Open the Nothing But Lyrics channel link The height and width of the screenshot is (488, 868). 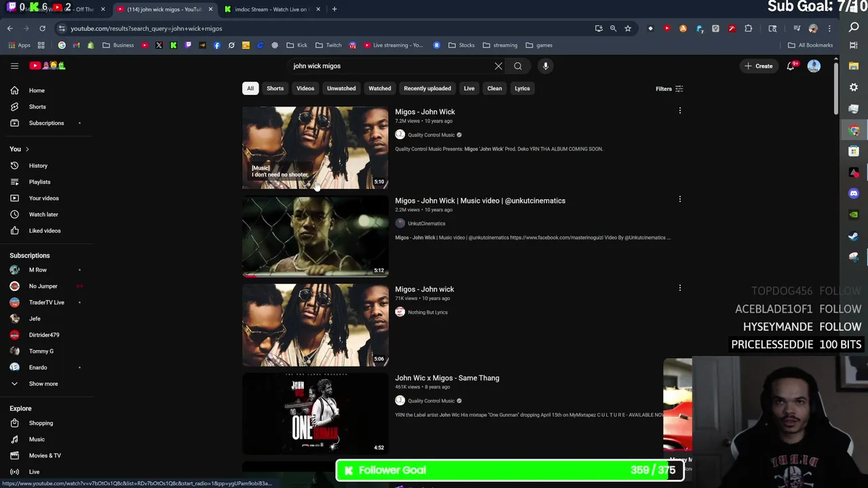pyautogui.click(x=428, y=312)
